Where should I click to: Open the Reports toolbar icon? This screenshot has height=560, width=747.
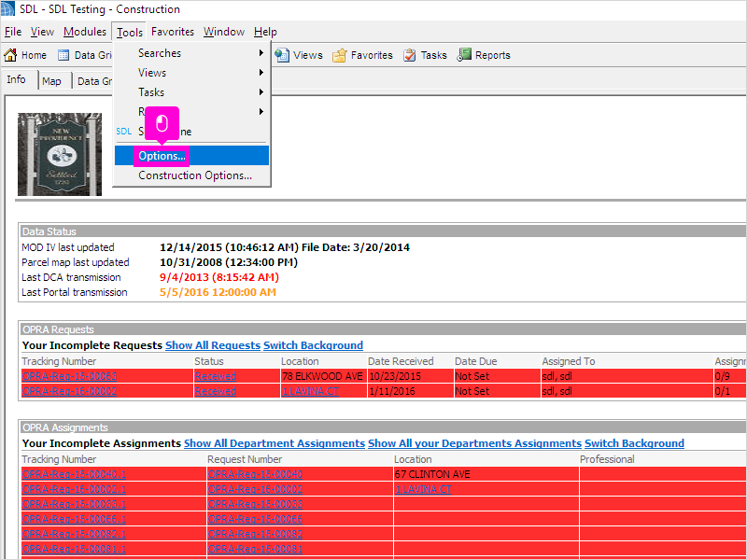463,55
